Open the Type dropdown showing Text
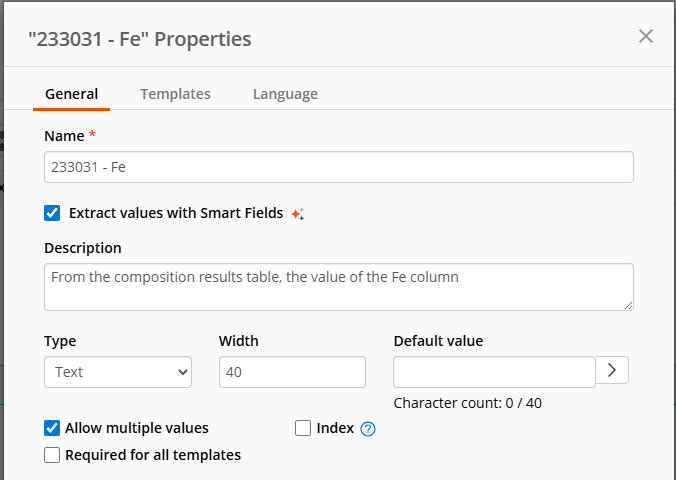Viewport: 676px width, 480px height. pos(118,372)
